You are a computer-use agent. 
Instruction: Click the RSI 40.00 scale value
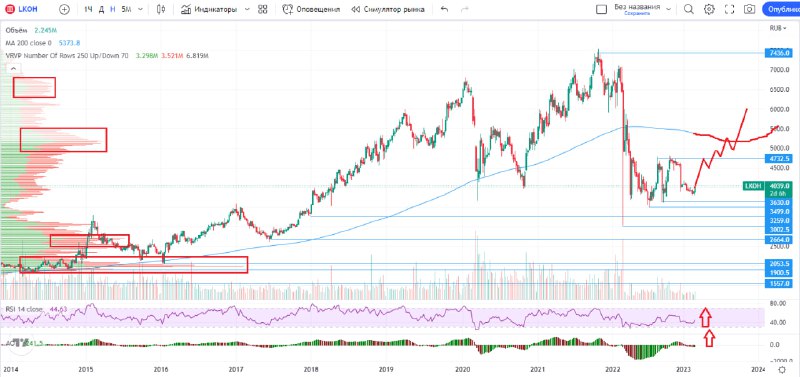[x=778, y=322]
